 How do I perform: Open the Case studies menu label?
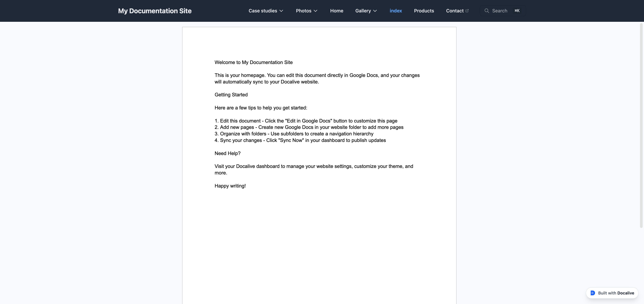[263, 11]
